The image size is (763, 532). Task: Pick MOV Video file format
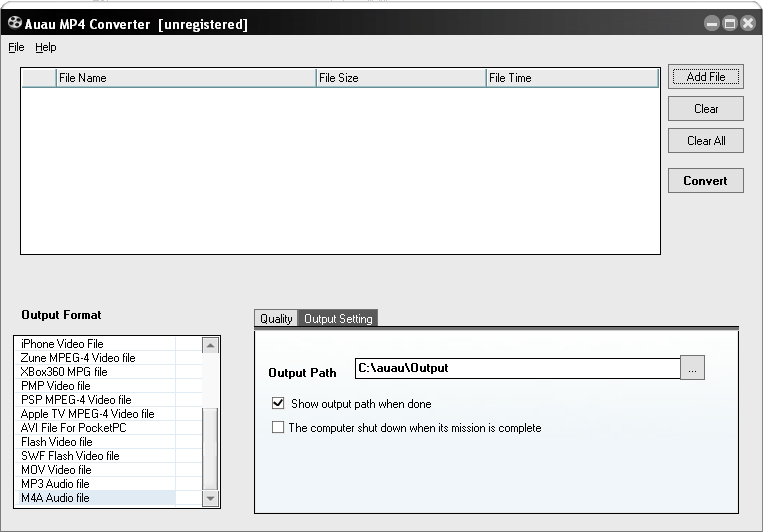(97, 470)
